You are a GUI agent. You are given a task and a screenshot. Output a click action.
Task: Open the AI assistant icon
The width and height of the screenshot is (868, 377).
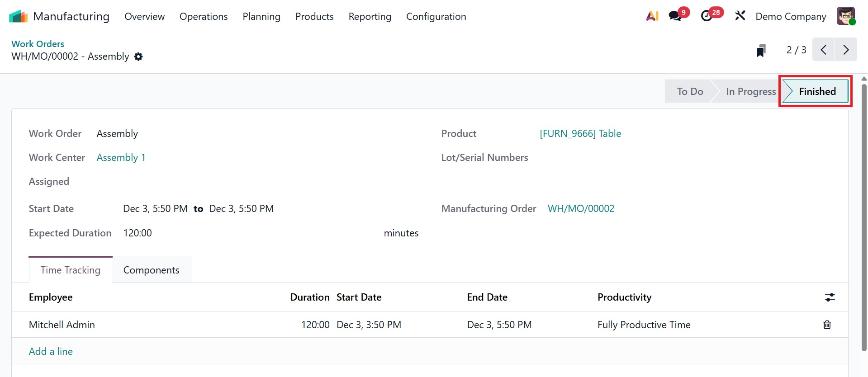(652, 16)
